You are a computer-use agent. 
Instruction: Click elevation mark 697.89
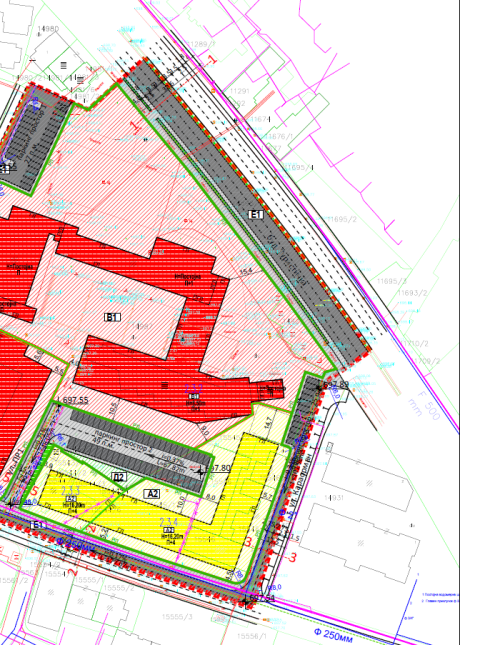[x=336, y=385]
